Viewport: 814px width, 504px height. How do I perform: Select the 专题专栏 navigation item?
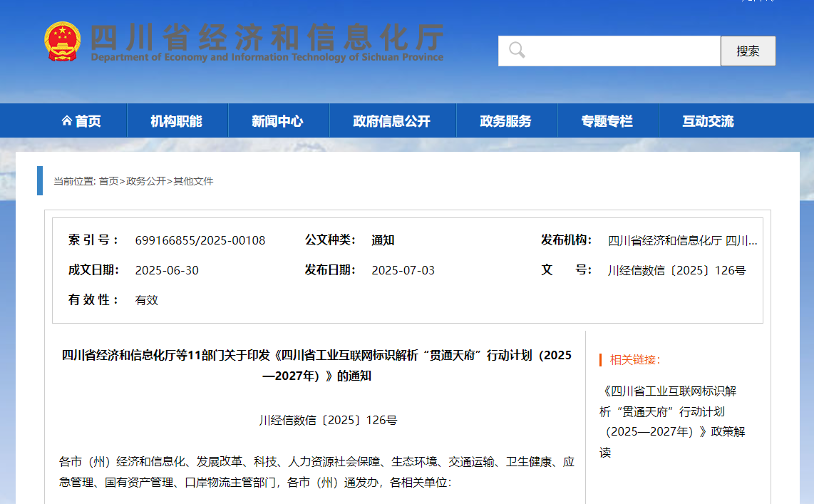(x=607, y=121)
